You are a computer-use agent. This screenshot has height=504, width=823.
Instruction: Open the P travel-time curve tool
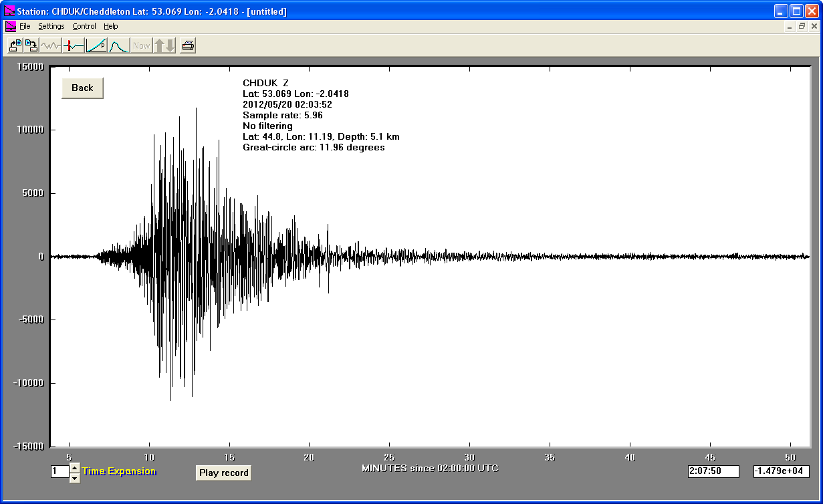[x=96, y=45]
